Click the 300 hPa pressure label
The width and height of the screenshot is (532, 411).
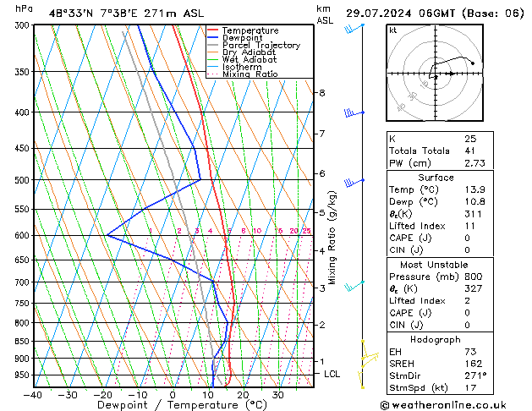pyautogui.click(x=24, y=25)
